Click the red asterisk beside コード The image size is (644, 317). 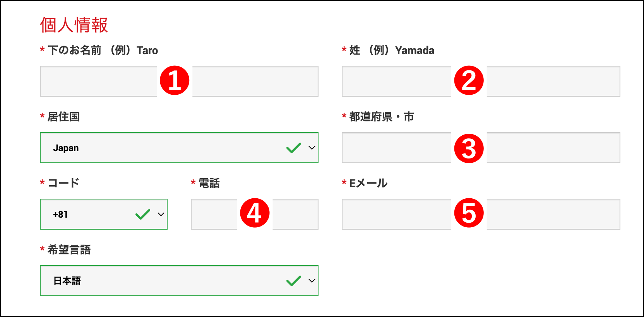tap(42, 182)
